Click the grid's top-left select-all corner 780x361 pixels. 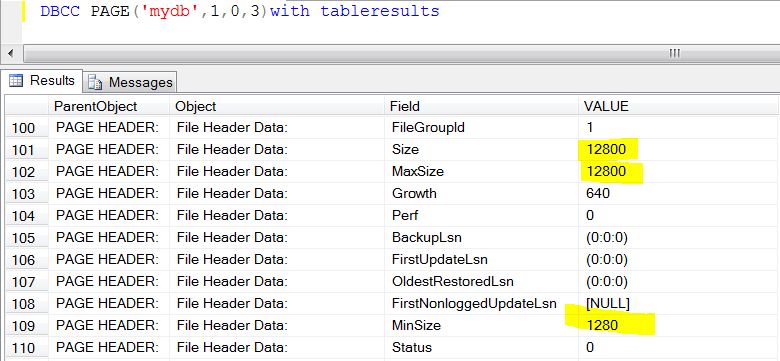point(26,106)
